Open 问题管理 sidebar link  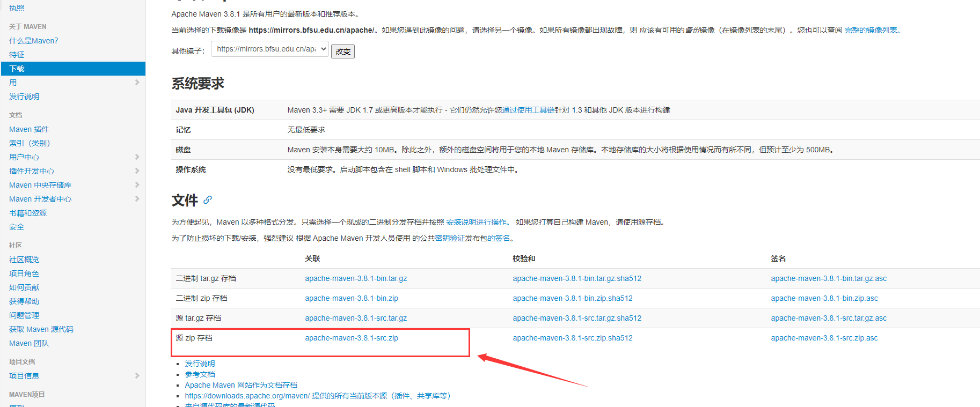pos(24,315)
